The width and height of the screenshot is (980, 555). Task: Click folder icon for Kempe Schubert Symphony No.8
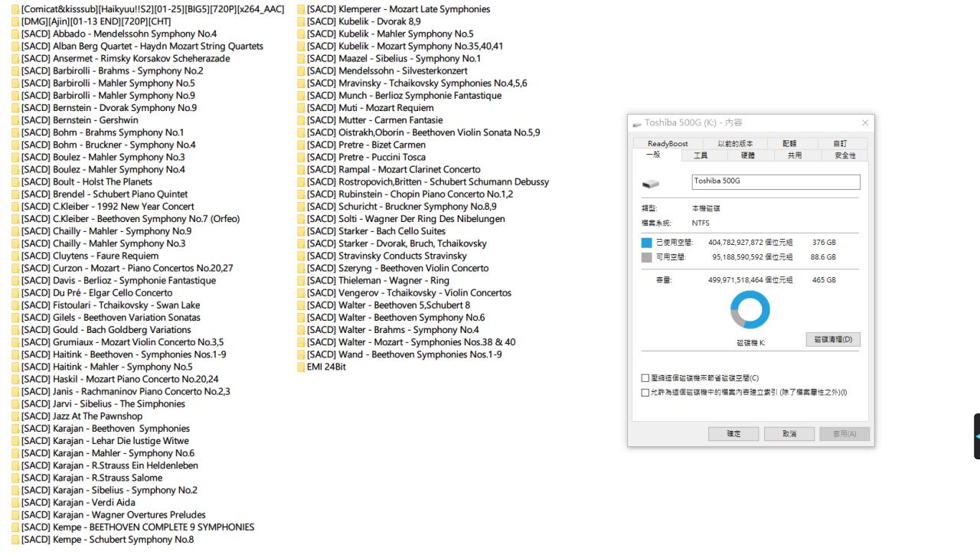click(16, 540)
